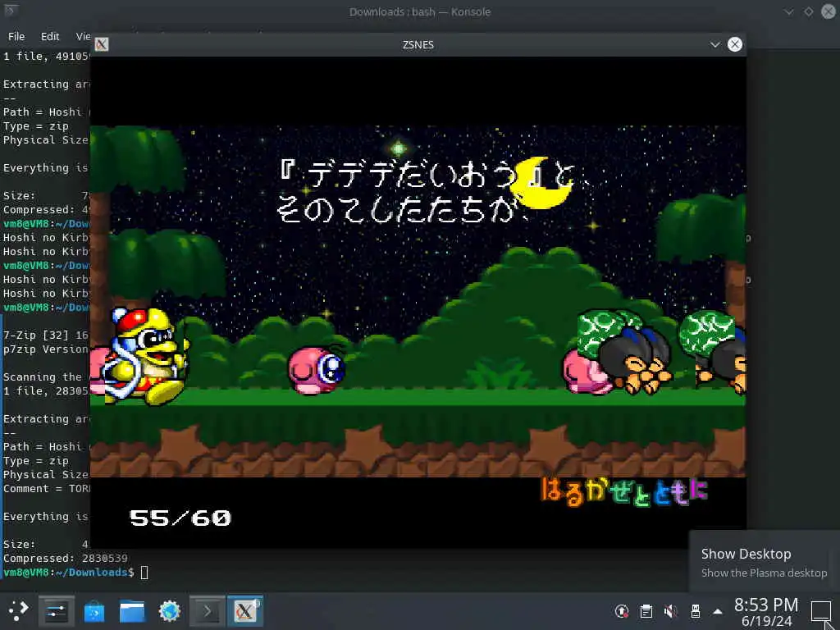Close the ZSNES window
This screenshot has height=630, width=840.
pyautogui.click(x=735, y=44)
